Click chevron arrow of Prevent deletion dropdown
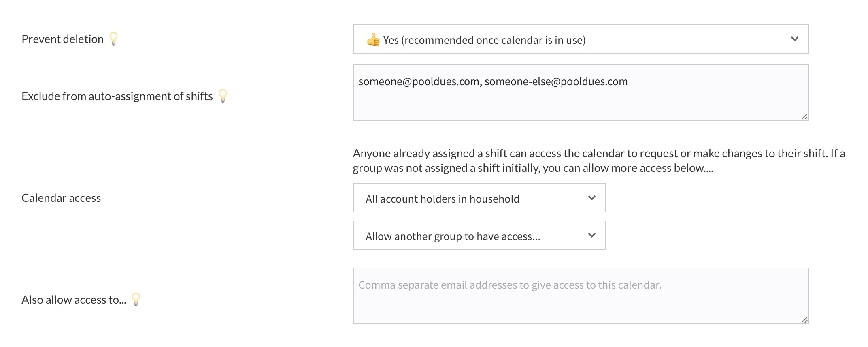 (794, 39)
